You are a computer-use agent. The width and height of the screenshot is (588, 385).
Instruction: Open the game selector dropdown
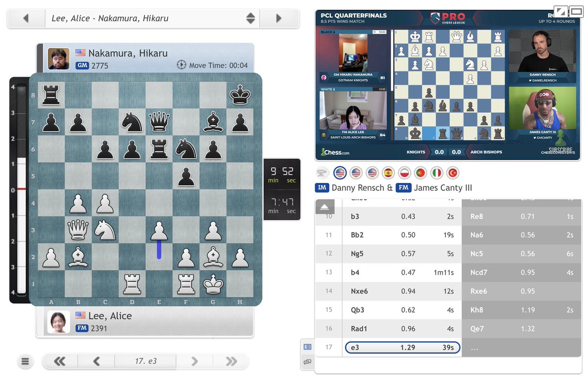pos(250,19)
